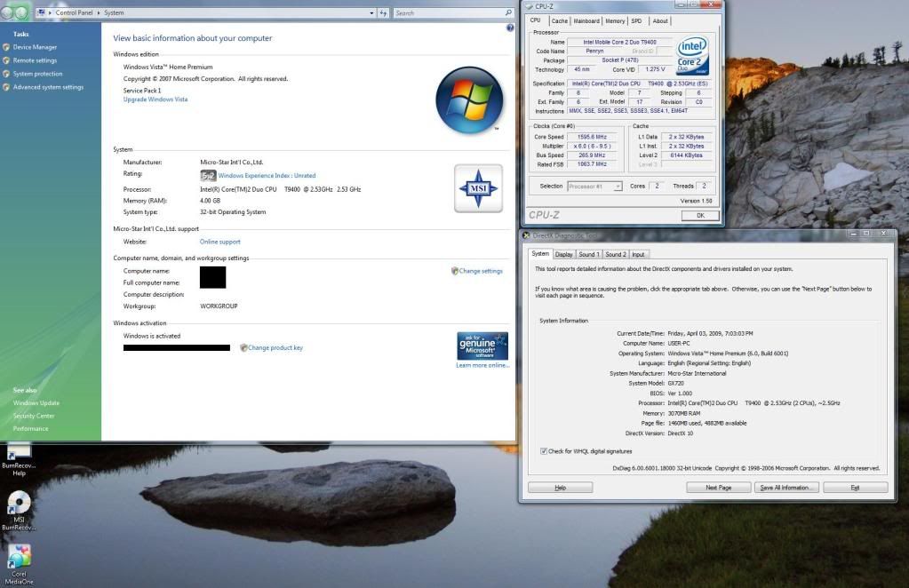Open the address bar history dropdown arrow
The width and height of the screenshot is (909, 588).
click(x=371, y=12)
